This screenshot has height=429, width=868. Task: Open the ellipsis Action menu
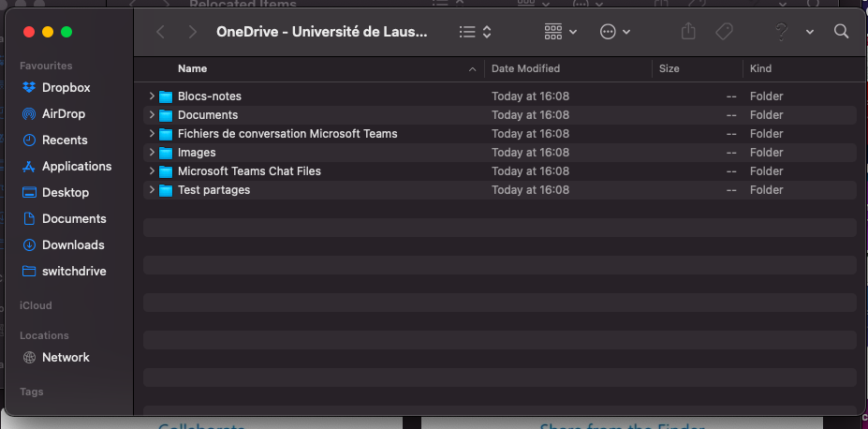(614, 32)
